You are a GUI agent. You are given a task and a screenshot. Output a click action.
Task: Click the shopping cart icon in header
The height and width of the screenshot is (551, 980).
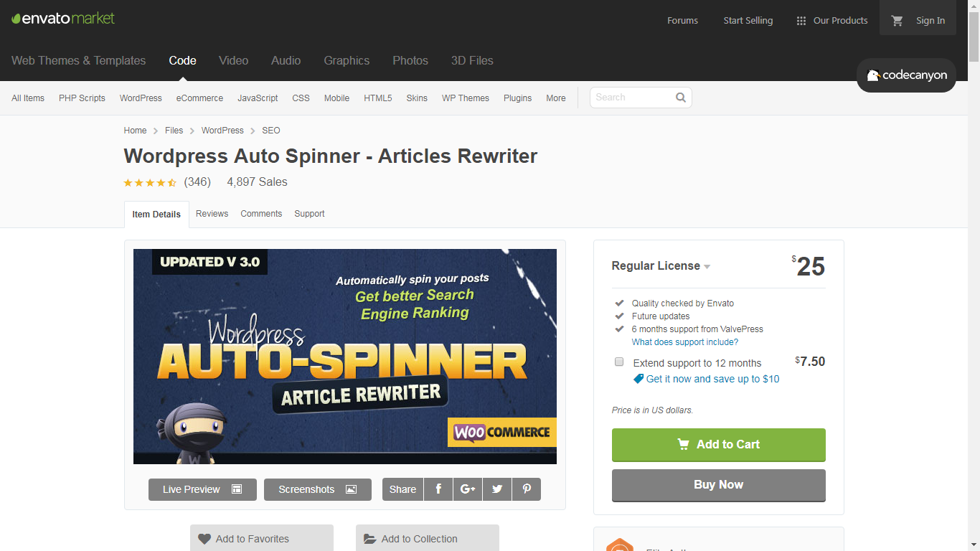pos(897,21)
